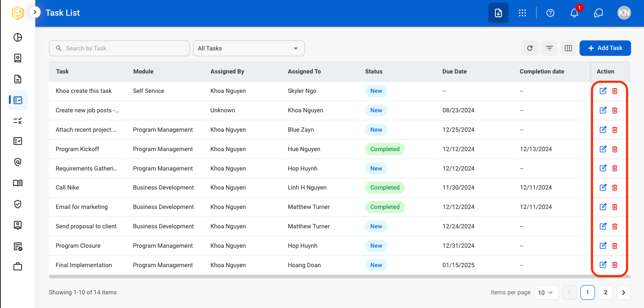Open the briefcase sidebar icon
The width and height of the screenshot is (644, 308).
coord(18,267)
